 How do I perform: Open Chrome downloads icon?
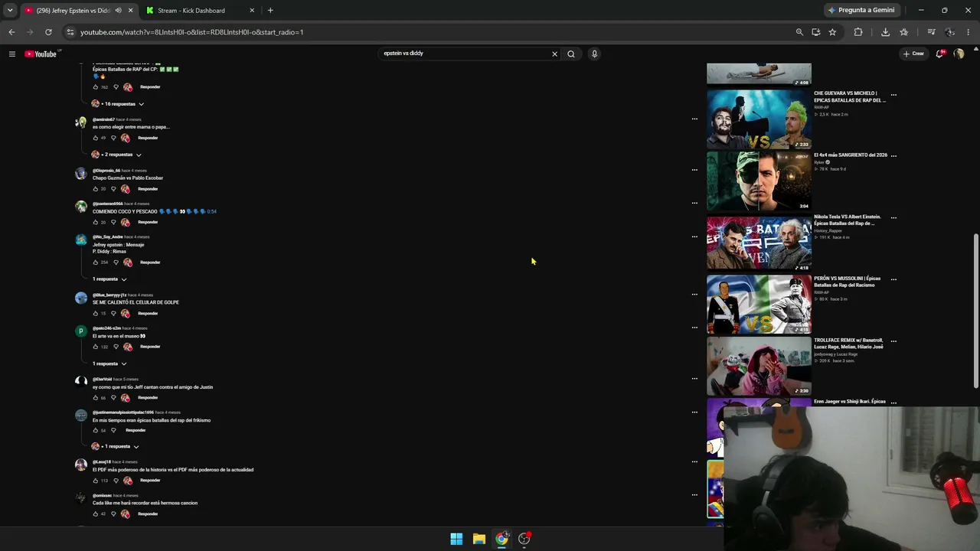point(885,32)
